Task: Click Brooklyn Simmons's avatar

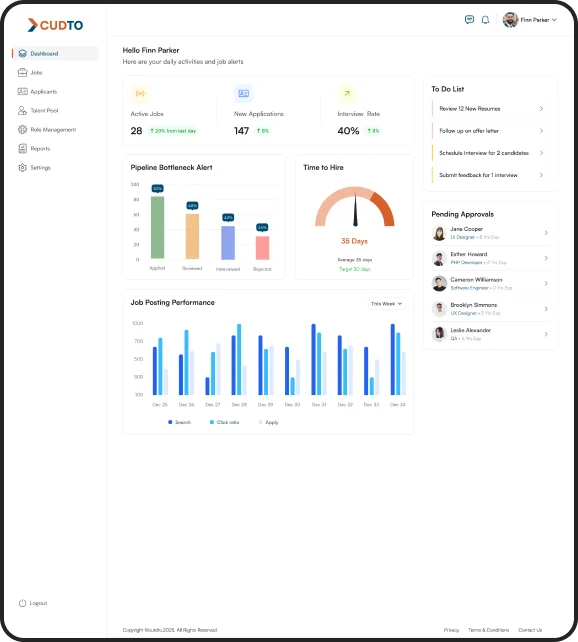Action: click(x=439, y=309)
